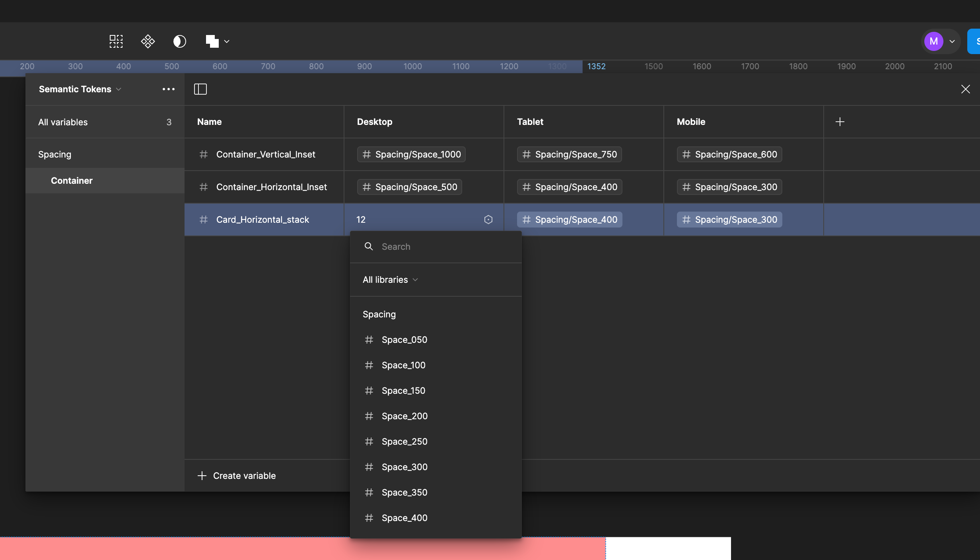The width and height of the screenshot is (980, 560).
Task: Close the variables panel with the X
Action: pos(966,89)
